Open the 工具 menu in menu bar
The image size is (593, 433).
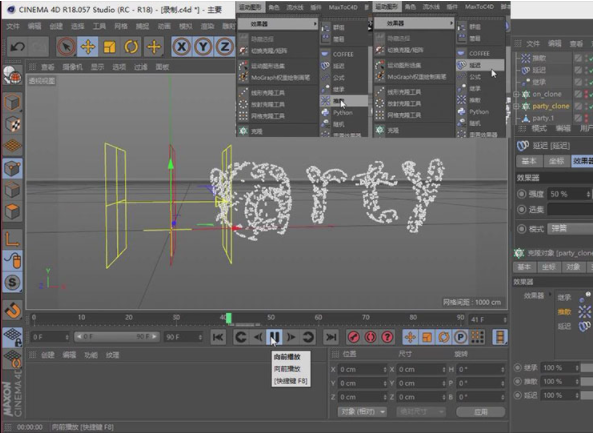pyautogui.click(x=99, y=26)
